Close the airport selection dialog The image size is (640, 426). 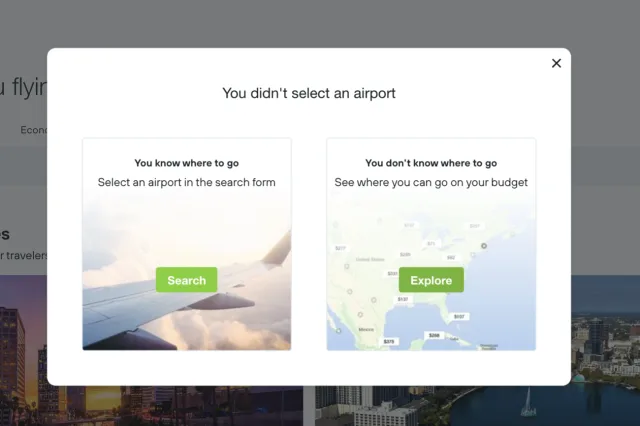point(556,63)
